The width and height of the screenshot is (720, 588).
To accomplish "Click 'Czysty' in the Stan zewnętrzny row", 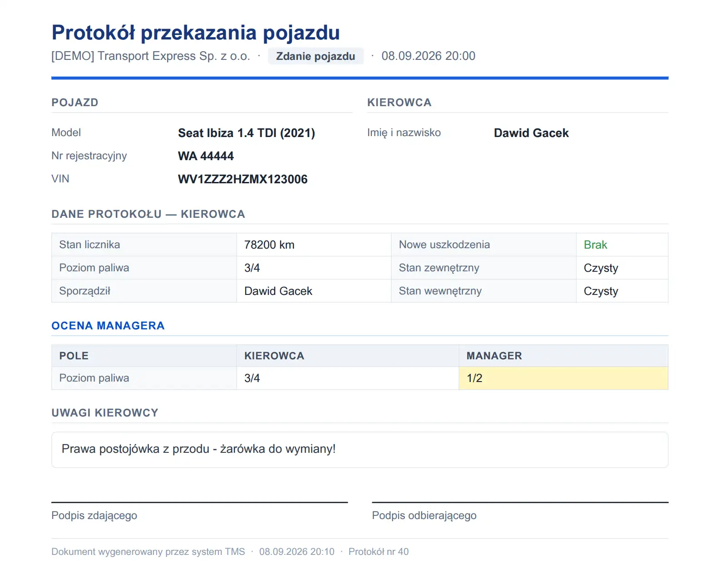I will click(601, 268).
